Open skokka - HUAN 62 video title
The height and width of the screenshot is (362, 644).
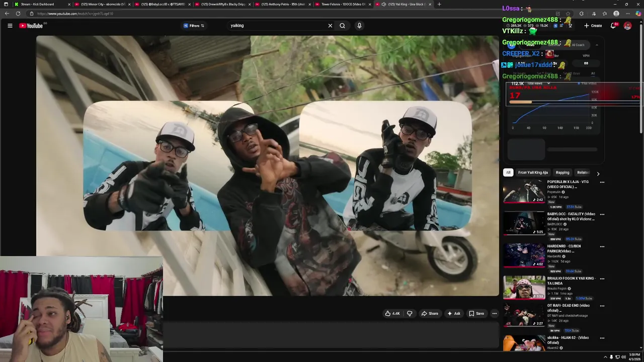(x=568, y=340)
